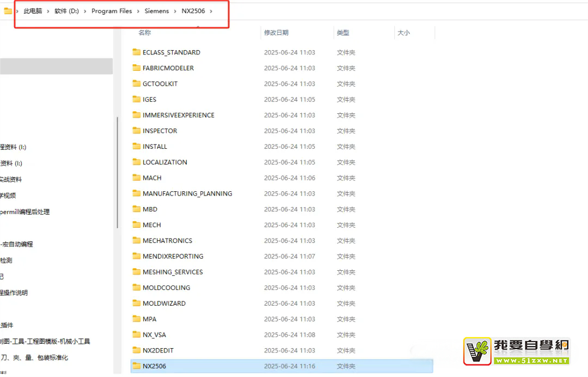The height and width of the screenshot is (377, 588).
Task: Expand chevron after Program Files breadcrumb
Action: 138,11
